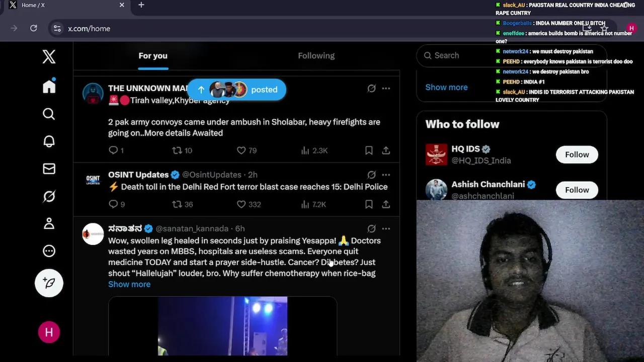The width and height of the screenshot is (644, 362).
Task: Open Notifications bell icon
Action: coord(49,141)
